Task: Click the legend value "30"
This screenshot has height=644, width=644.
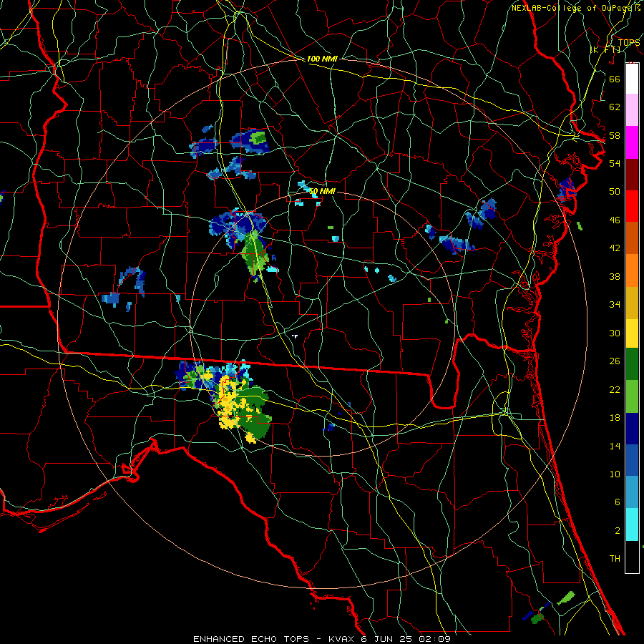Action: click(615, 333)
